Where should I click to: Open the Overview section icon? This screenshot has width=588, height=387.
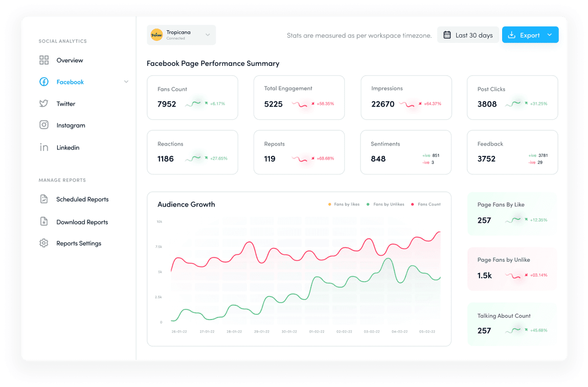pyautogui.click(x=44, y=60)
